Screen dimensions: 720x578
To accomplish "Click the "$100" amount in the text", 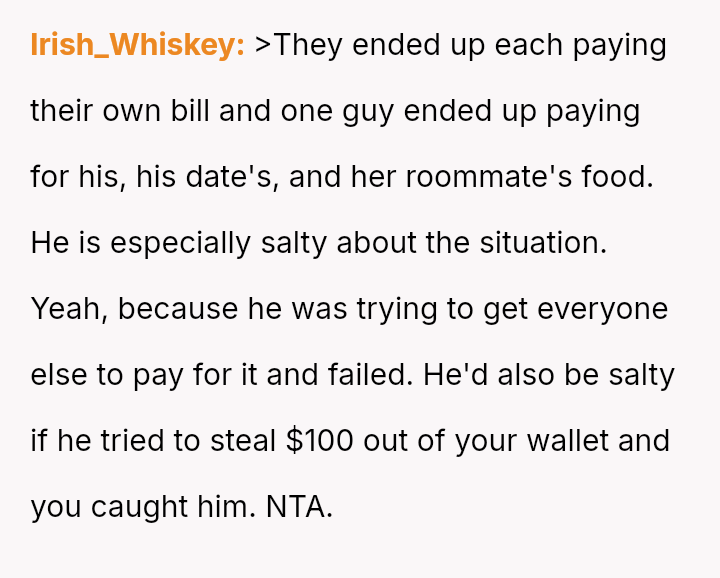I will 319,440.
